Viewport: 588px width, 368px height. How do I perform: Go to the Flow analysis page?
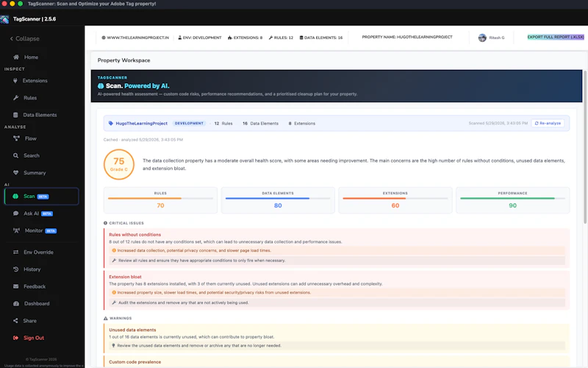(30, 138)
